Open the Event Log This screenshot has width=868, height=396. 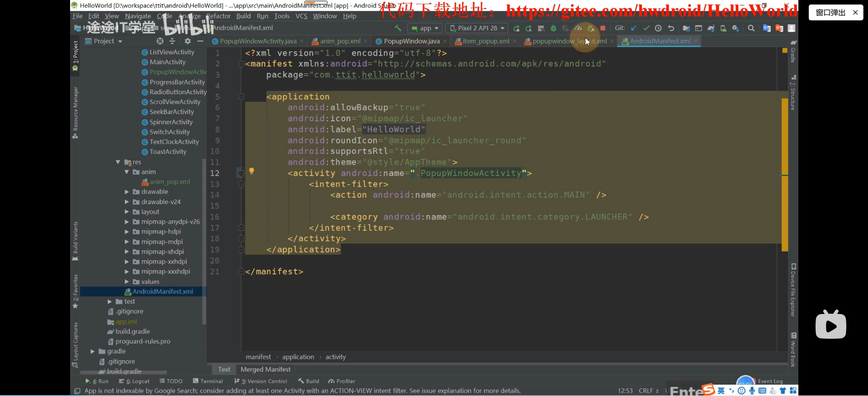pos(770,381)
